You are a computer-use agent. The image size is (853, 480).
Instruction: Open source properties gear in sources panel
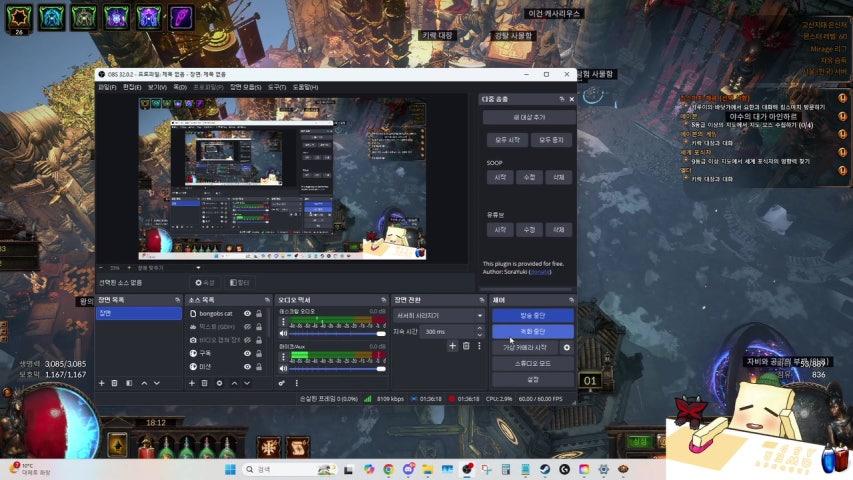click(x=219, y=383)
